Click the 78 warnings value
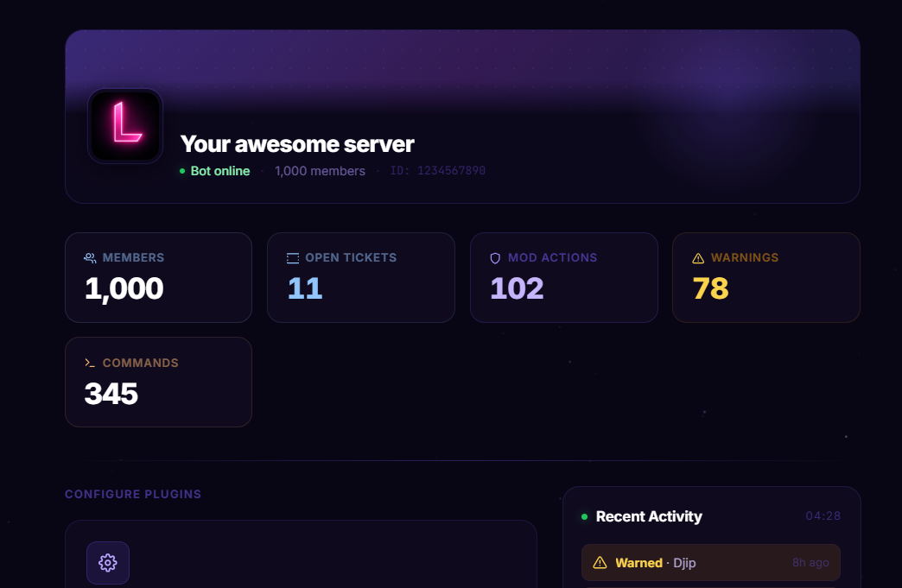Screen dimensions: 902x588 [710, 288]
